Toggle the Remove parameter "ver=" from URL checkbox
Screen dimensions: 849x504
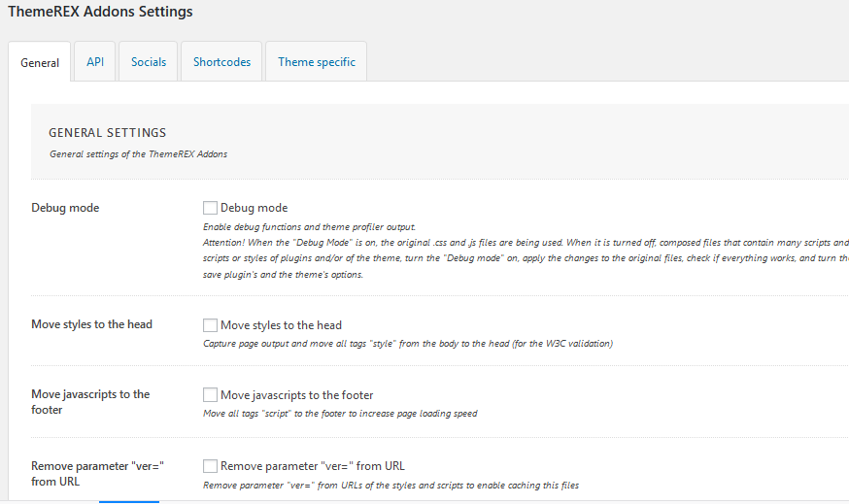[x=210, y=466]
